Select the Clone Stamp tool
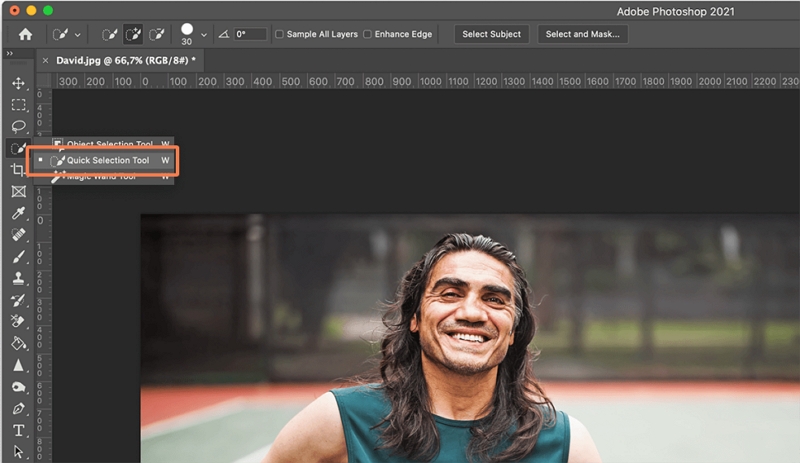The image size is (800, 463). (18, 279)
